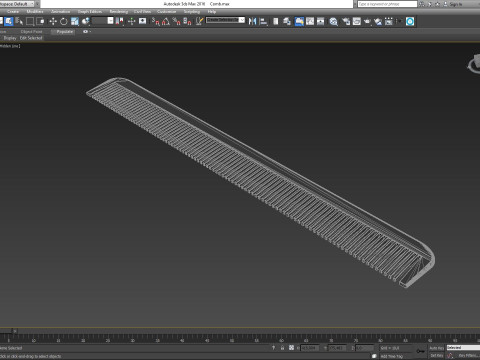
Task: Click the X coordinate input field
Action: [x=310, y=348]
